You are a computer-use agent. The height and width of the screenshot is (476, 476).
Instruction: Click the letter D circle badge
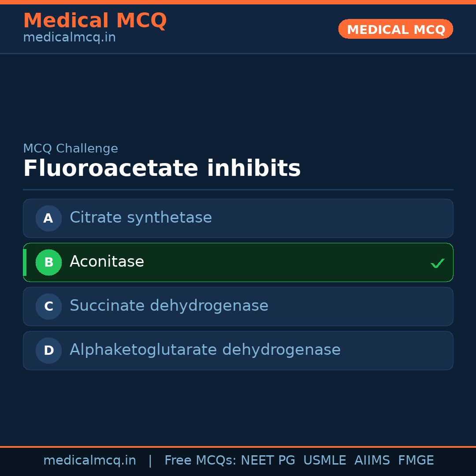[x=48, y=350]
